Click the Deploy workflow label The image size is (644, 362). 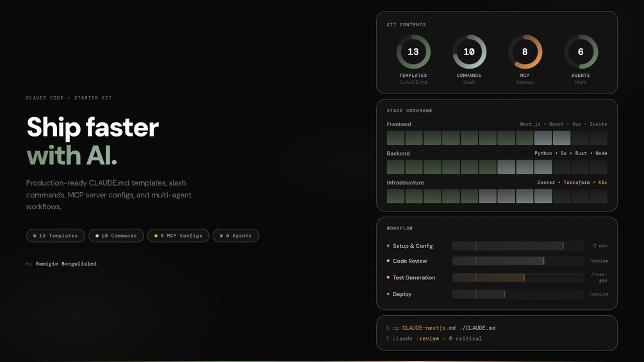click(x=402, y=294)
